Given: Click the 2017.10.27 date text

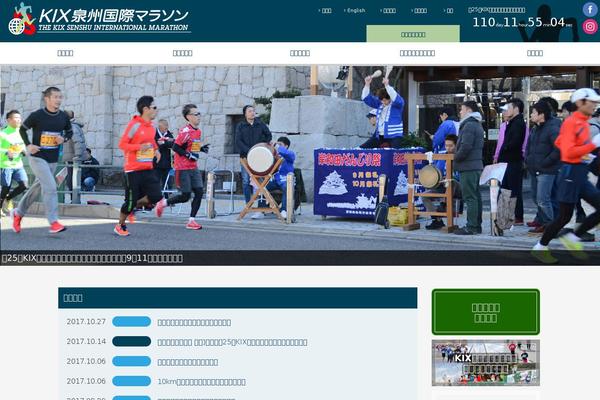Looking at the screenshot, I should (x=86, y=322).
